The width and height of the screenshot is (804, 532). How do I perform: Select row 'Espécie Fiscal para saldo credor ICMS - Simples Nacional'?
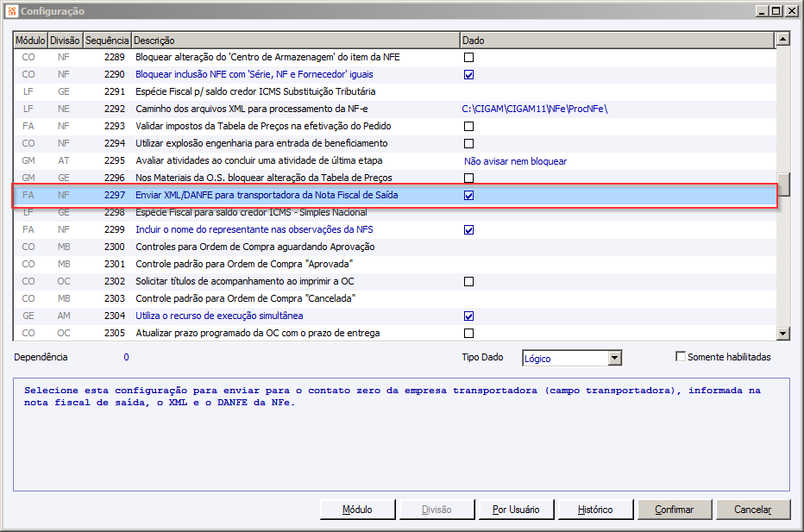[x=394, y=213]
